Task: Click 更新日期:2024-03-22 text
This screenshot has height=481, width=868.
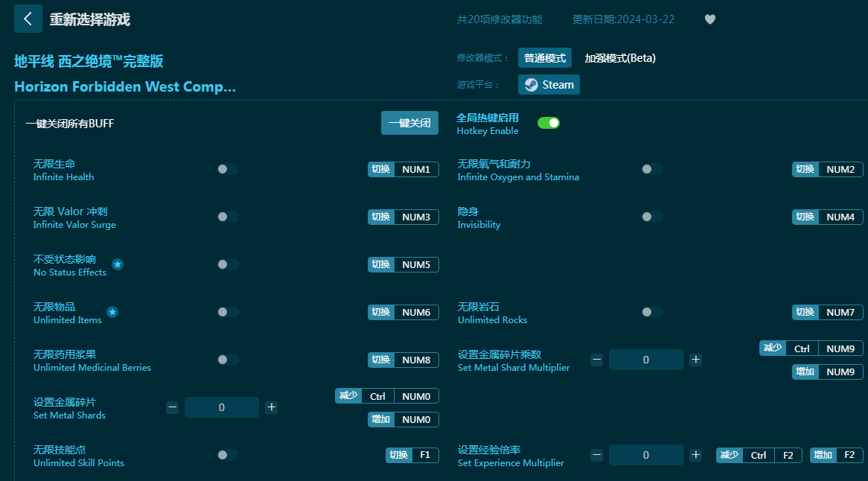Action: [623, 19]
